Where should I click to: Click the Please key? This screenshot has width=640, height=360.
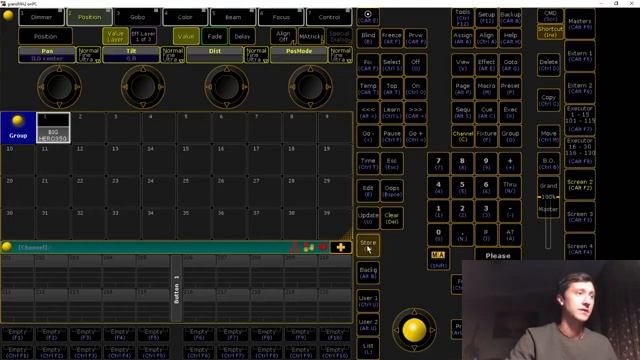point(498,256)
